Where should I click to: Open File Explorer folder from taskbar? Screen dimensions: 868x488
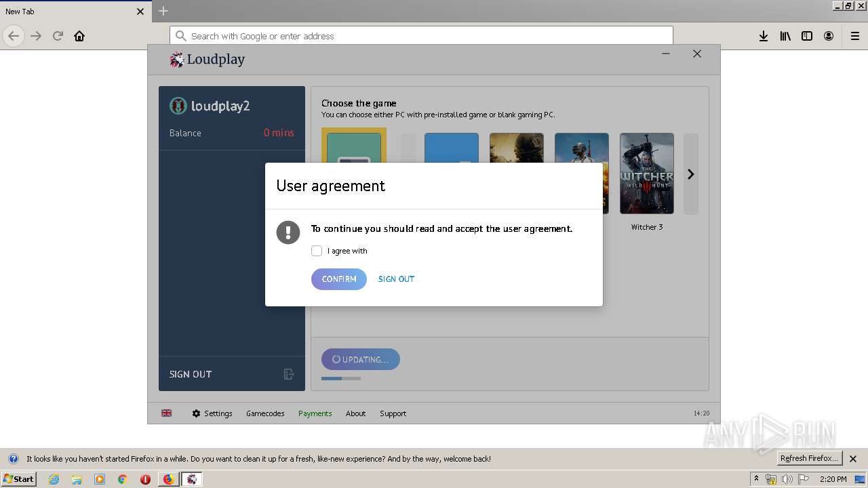tap(77, 479)
